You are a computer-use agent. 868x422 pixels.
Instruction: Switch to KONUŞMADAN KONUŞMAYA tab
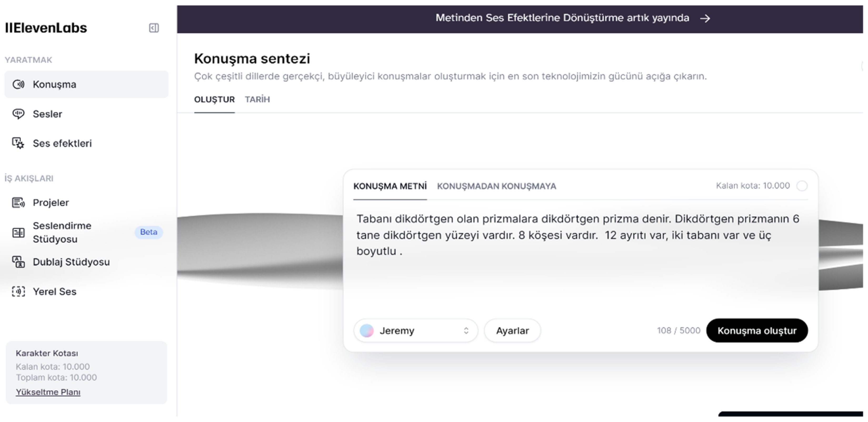[x=496, y=186]
